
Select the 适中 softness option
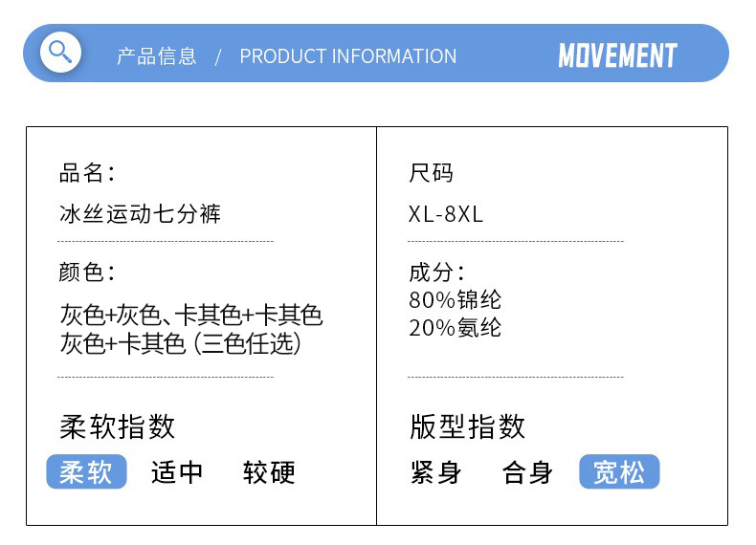pyautogui.click(x=176, y=472)
